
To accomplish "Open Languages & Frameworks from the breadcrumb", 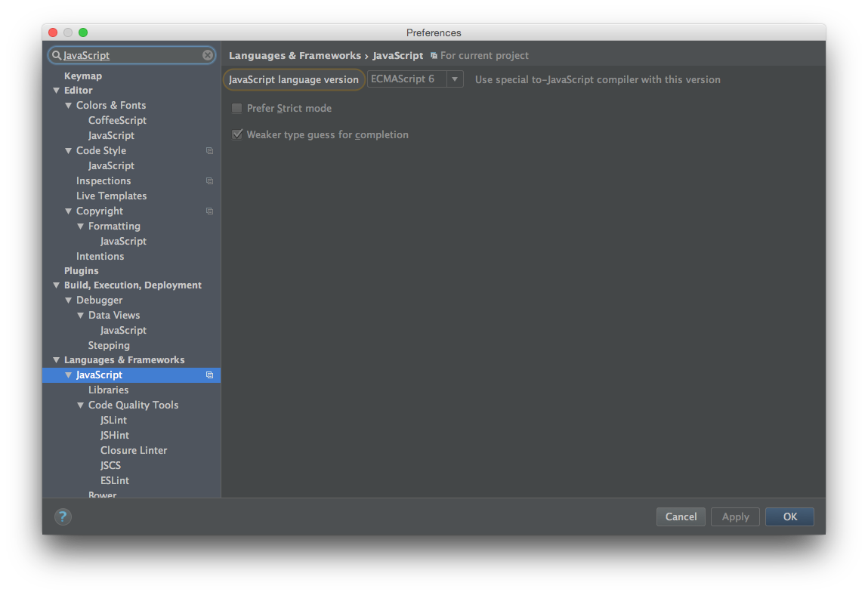I will [x=295, y=55].
